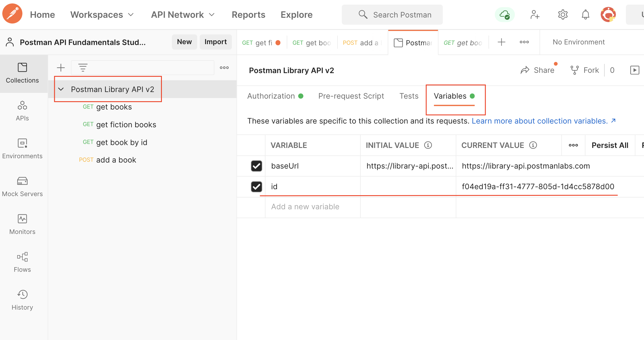Open the Settings gear icon

tap(562, 14)
